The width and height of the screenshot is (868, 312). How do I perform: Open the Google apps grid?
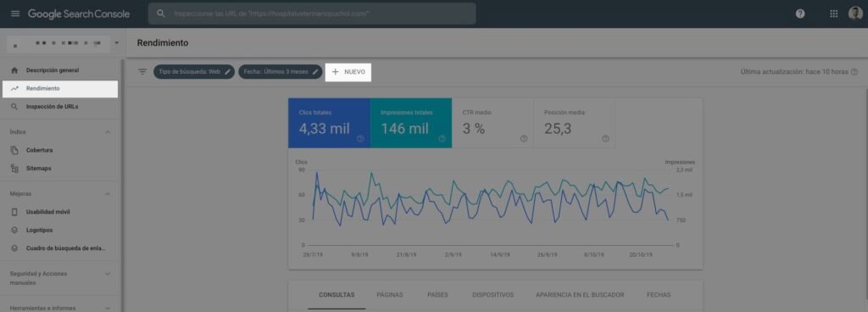click(x=834, y=14)
